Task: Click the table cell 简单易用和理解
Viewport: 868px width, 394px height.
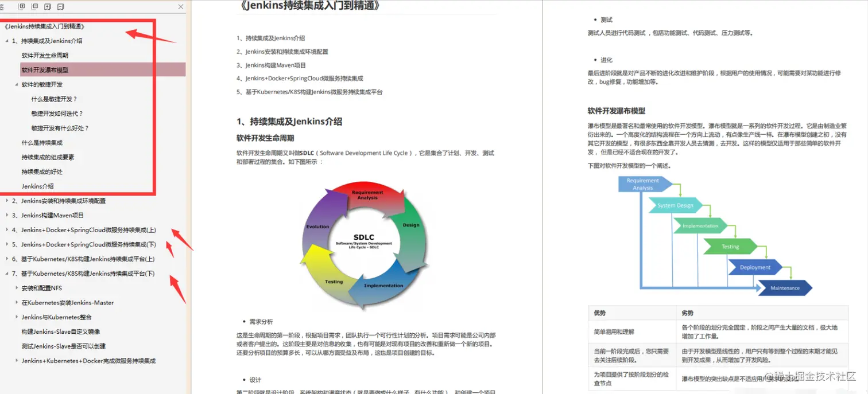Action: click(x=632, y=331)
